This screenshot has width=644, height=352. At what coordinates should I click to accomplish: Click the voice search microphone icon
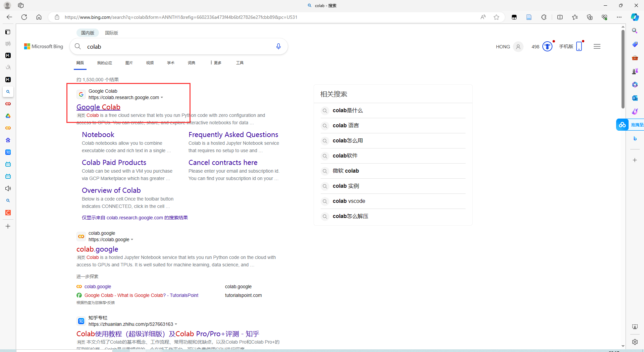(x=278, y=46)
